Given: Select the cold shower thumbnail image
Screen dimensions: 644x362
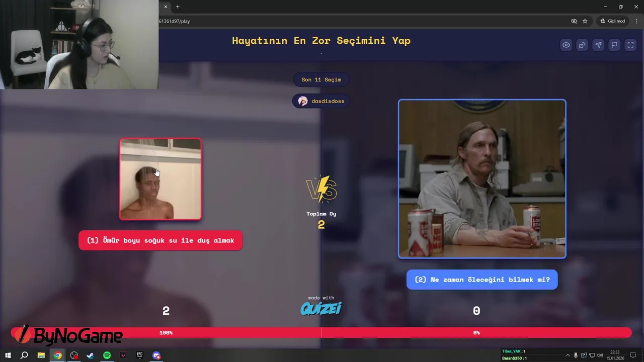Looking at the screenshot, I should pyautogui.click(x=160, y=179).
